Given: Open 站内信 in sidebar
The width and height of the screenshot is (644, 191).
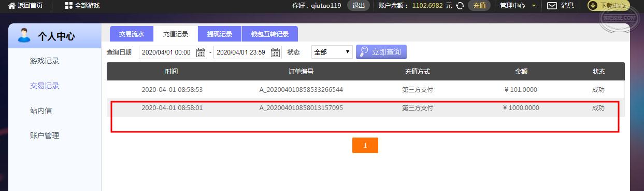Looking at the screenshot, I should point(41,111).
